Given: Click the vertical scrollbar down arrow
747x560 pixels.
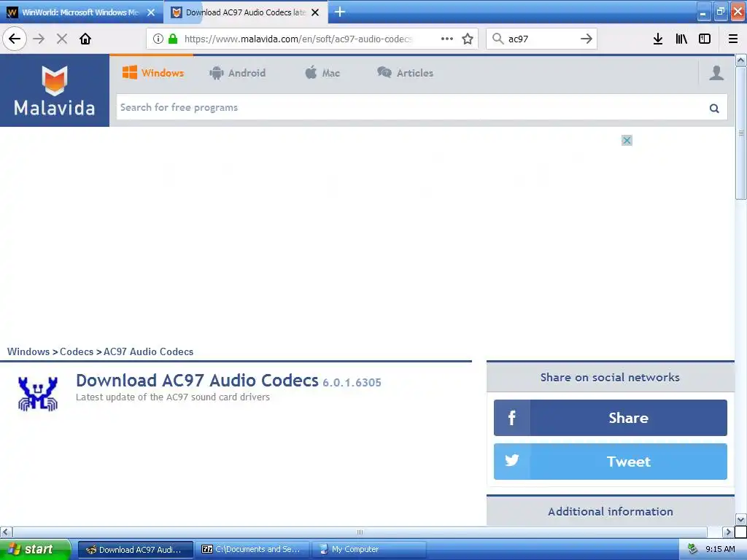Looking at the screenshot, I should [x=740, y=519].
